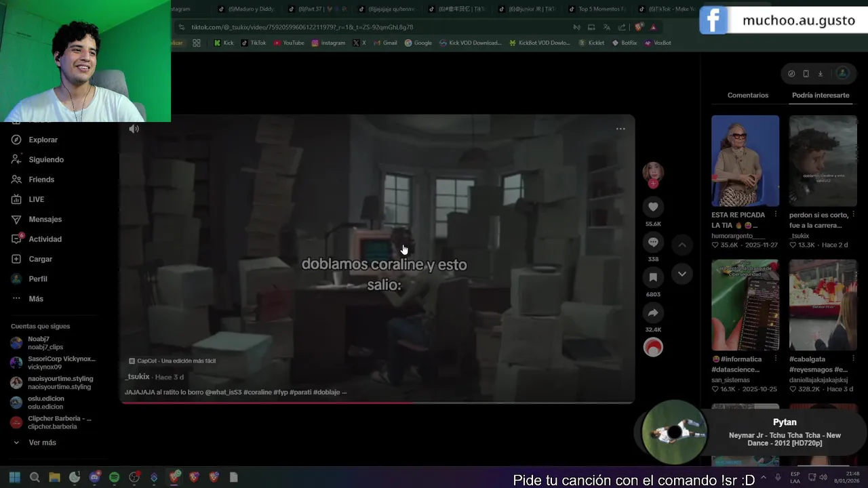Open the spinning sound disc below share
868x488 pixels.
(x=653, y=347)
